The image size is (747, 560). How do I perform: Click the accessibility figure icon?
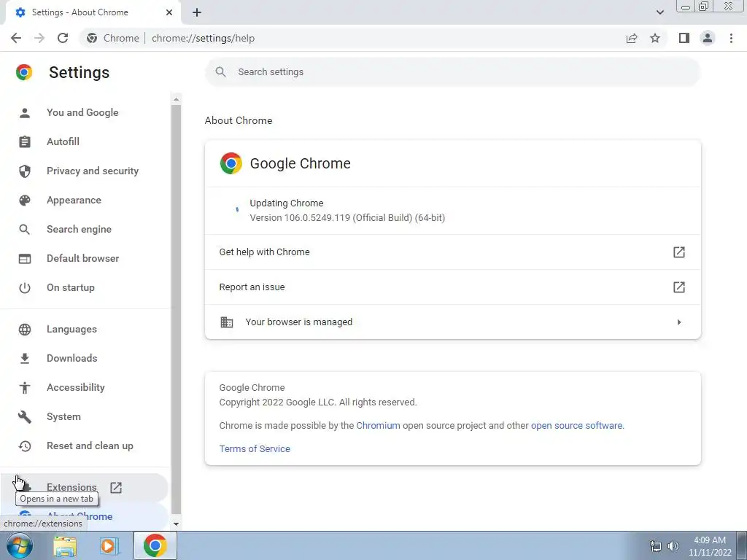point(25,388)
